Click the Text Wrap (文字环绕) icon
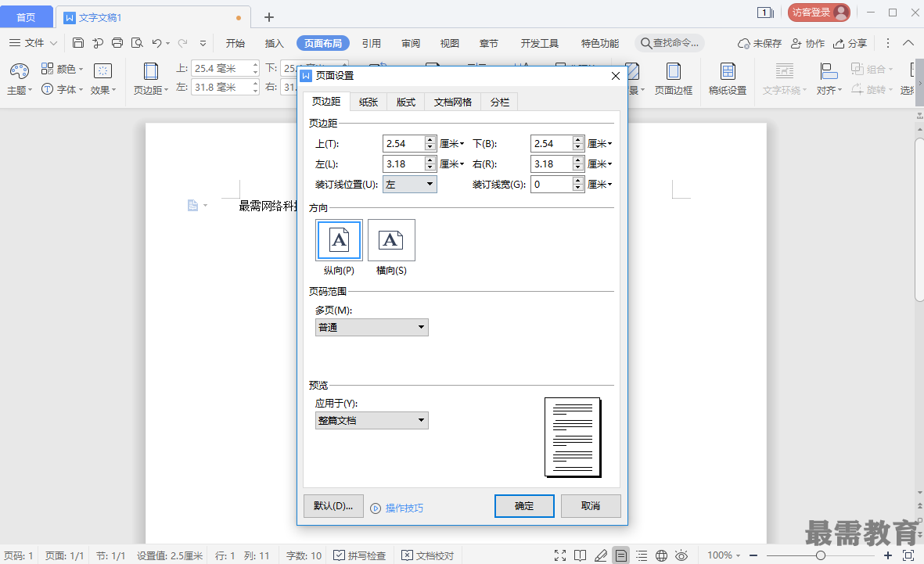The height and width of the screenshot is (564, 924). click(x=784, y=71)
